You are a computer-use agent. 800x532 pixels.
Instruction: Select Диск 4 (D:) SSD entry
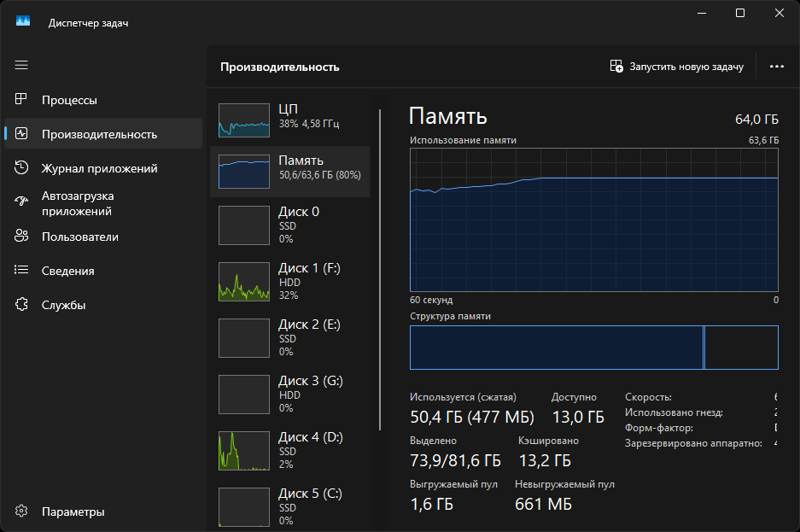(x=290, y=451)
